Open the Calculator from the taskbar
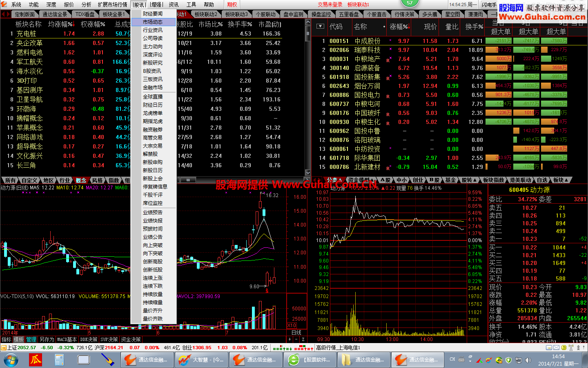Screen dimensions: 588x368 pos(59,360)
